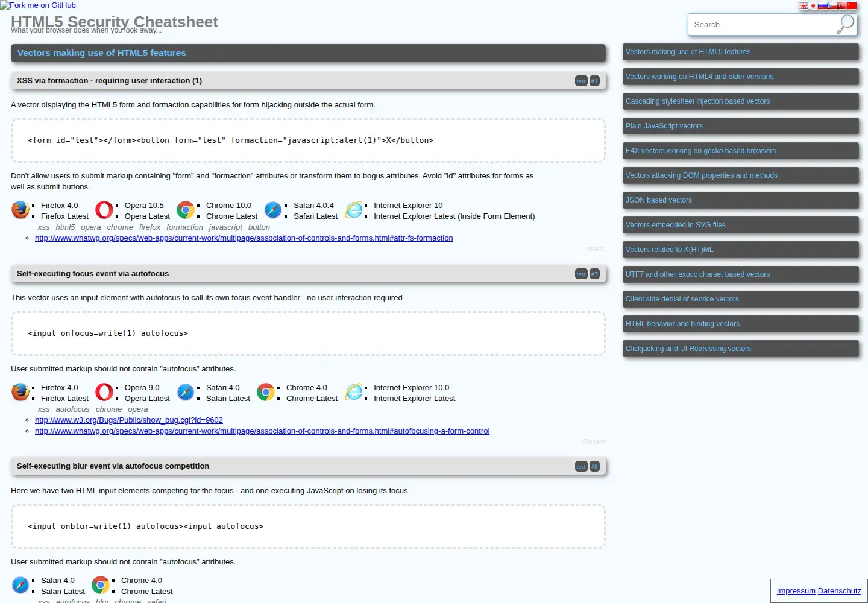The image size is (868, 603).
Task: Select Plain JavaScript vectors
Action: pyautogui.click(x=740, y=126)
